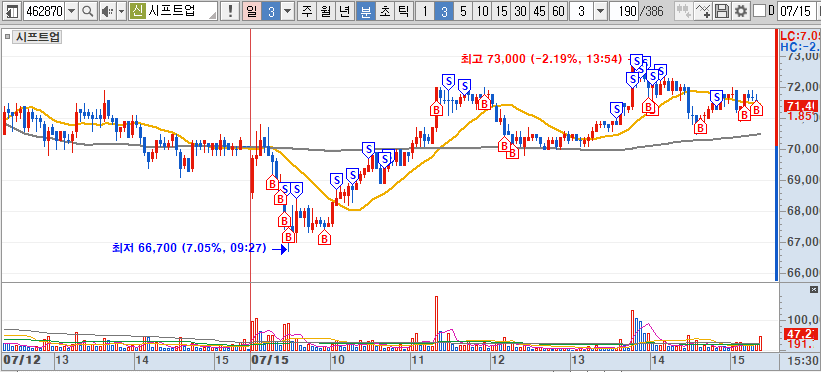The height and width of the screenshot is (372, 821).
Task: Open chart settings with the gear icon
Action: click(x=740, y=10)
